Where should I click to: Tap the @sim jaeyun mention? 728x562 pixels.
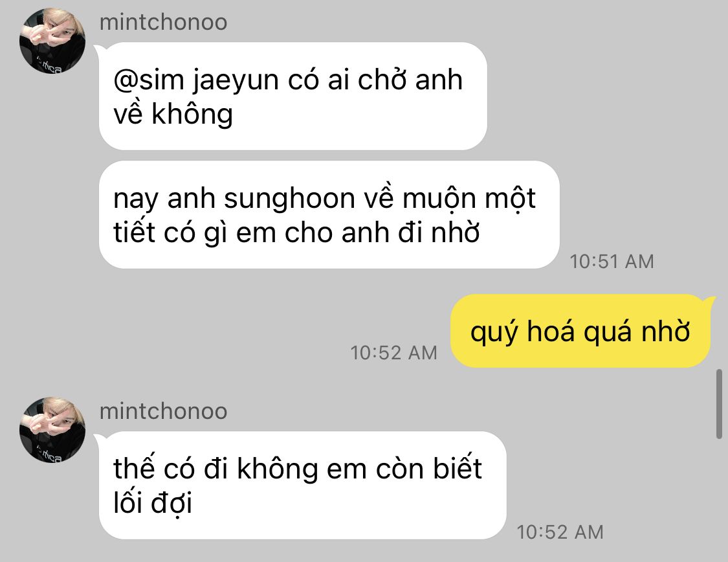[x=195, y=80]
